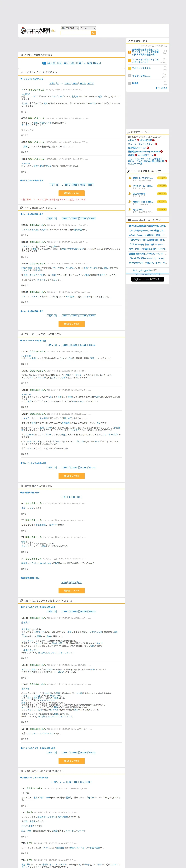Open the 2025年春アニメ trend link
The width and height of the screenshot is (186, 868).
[145, 155]
